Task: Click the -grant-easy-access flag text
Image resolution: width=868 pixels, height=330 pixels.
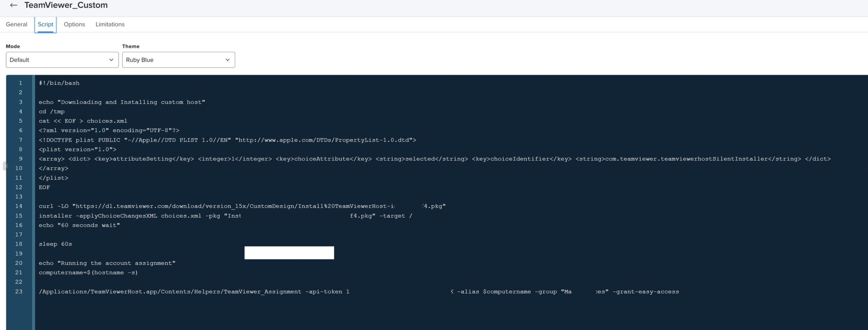Action: pyautogui.click(x=646, y=292)
